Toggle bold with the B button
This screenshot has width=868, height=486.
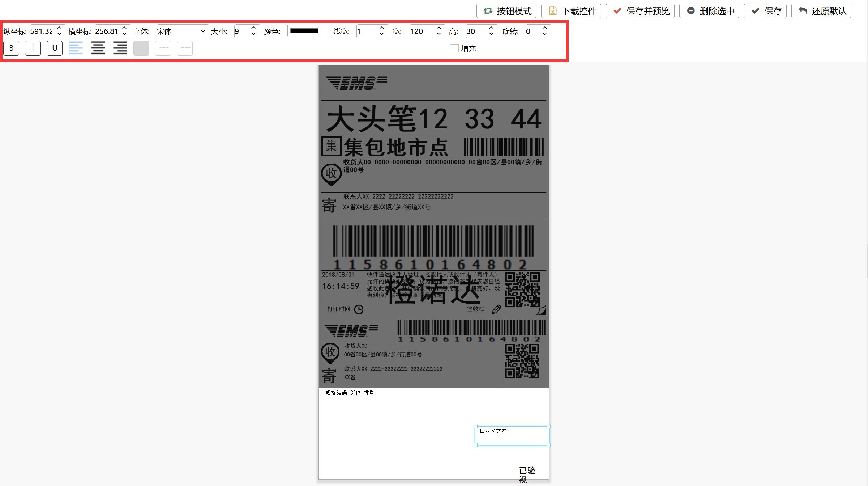tap(11, 48)
